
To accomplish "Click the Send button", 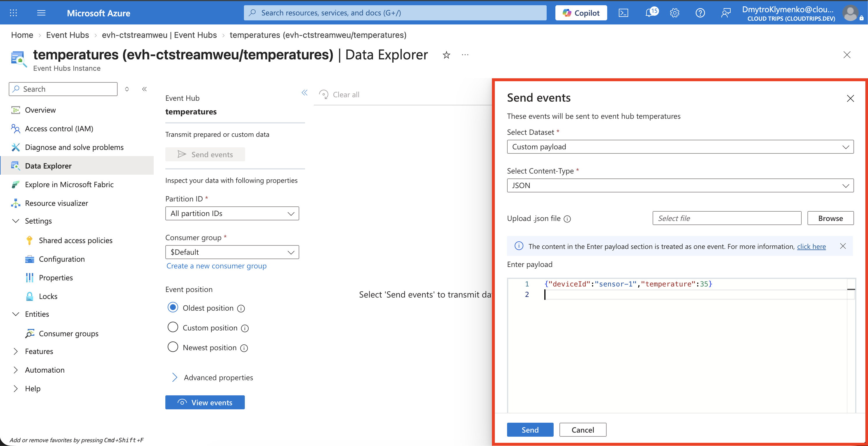I will tap(530, 430).
